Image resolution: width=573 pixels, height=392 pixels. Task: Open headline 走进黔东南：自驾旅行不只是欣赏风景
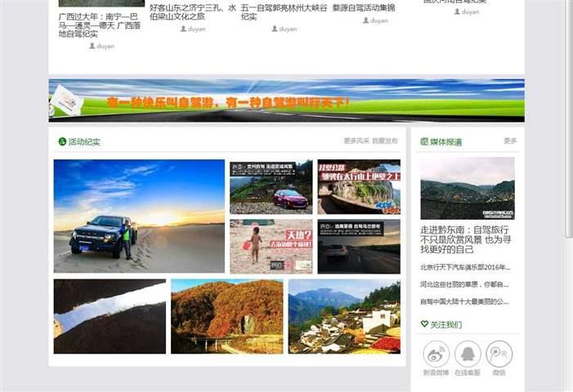pos(465,239)
